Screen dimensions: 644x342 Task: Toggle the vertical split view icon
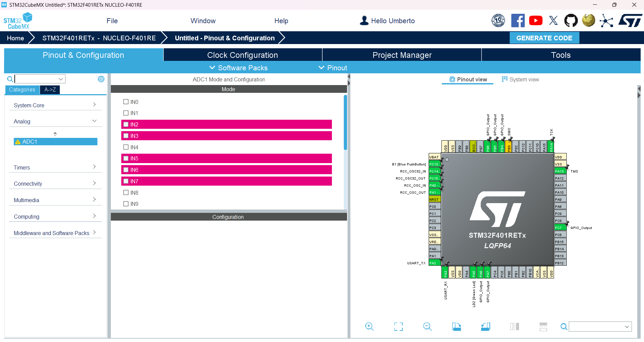click(514, 327)
